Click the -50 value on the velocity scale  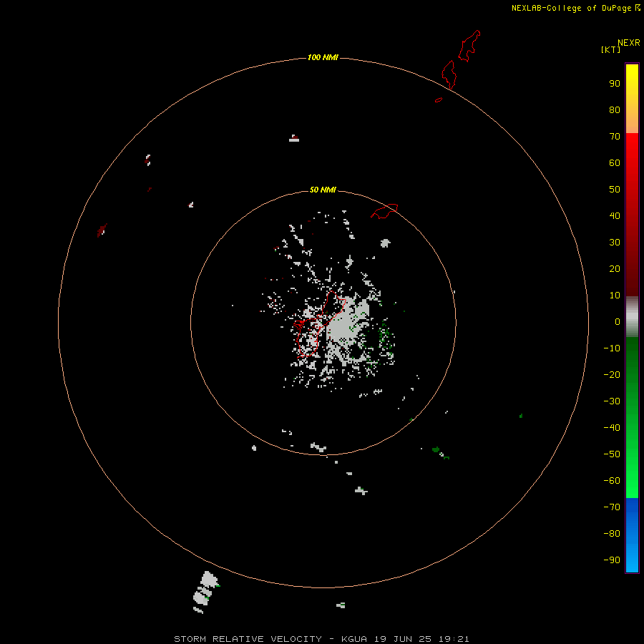click(612, 454)
